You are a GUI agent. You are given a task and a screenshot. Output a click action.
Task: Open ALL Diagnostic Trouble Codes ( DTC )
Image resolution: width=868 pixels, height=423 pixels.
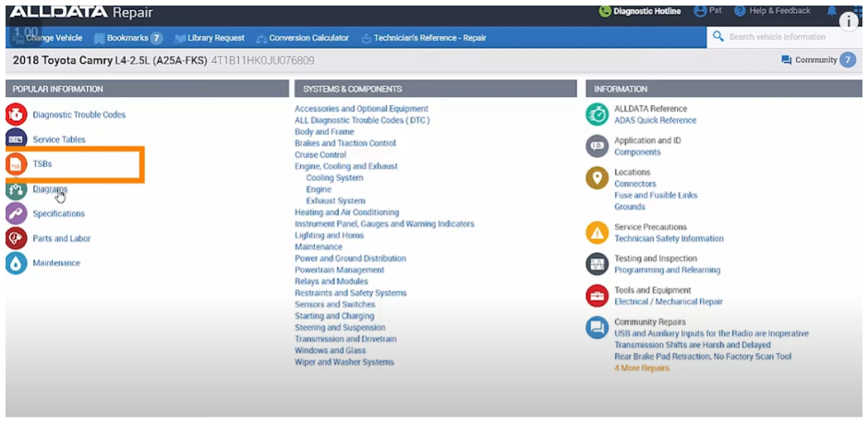click(x=362, y=120)
